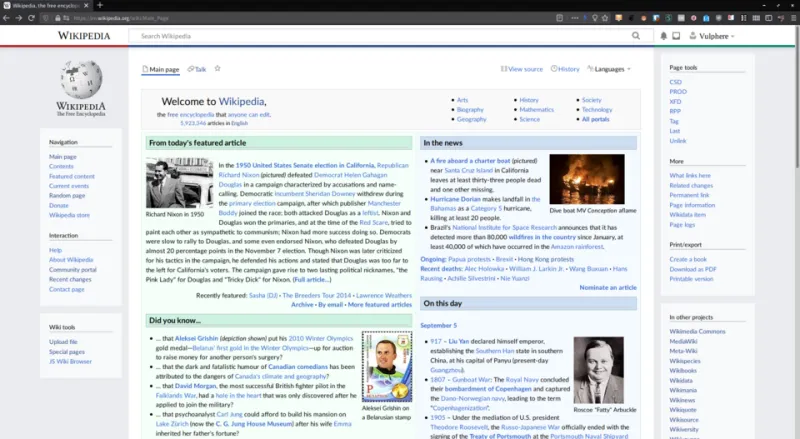Click the Roscoe Fatty Arbuckle portrait

point(598,370)
